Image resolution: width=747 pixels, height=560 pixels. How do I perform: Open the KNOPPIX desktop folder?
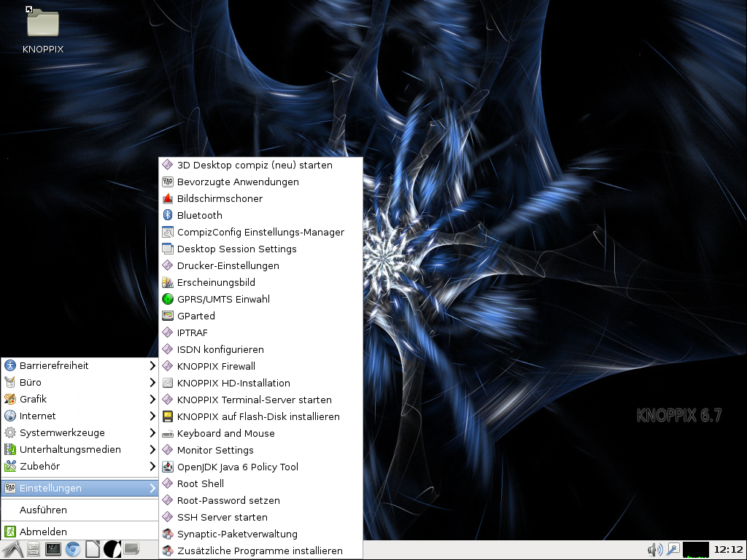pos(42,24)
